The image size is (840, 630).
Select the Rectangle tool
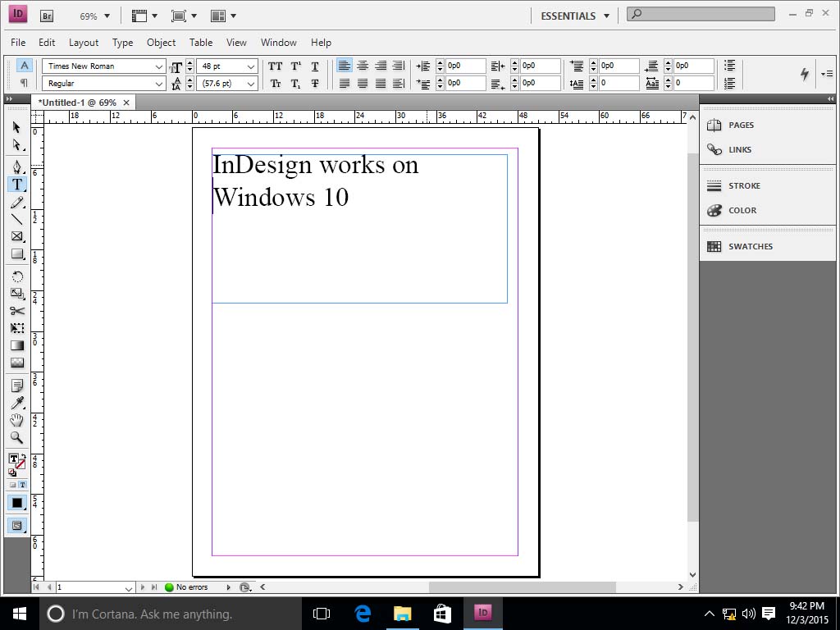[16, 254]
